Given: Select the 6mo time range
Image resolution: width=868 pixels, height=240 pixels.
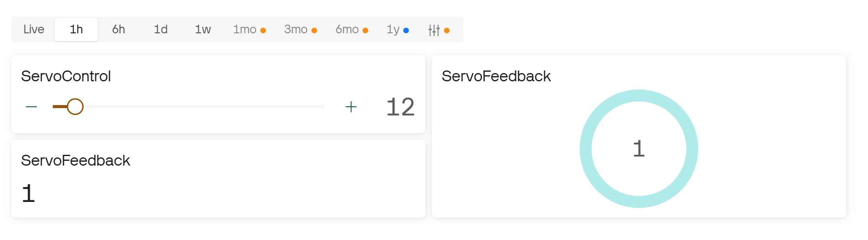Looking at the screenshot, I should 347,29.
